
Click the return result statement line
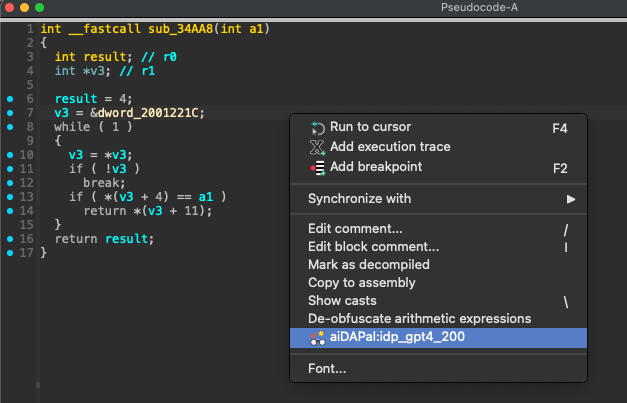pos(104,239)
